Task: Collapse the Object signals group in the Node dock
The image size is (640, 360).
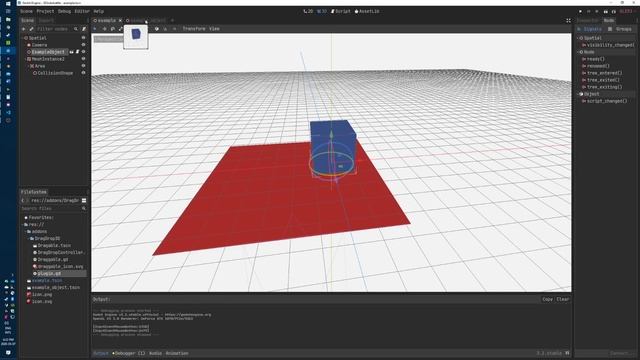Action: (x=578, y=94)
